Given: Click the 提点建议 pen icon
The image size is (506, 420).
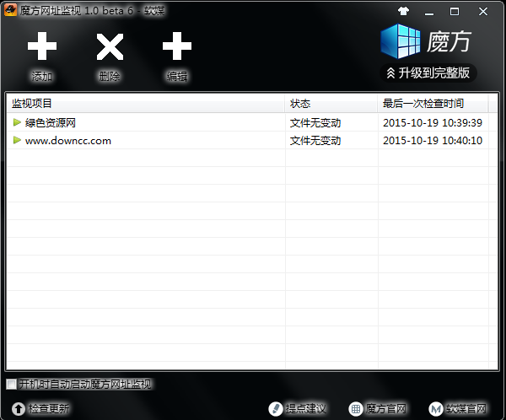Looking at the screenshot, I should (x=276, y=409).
